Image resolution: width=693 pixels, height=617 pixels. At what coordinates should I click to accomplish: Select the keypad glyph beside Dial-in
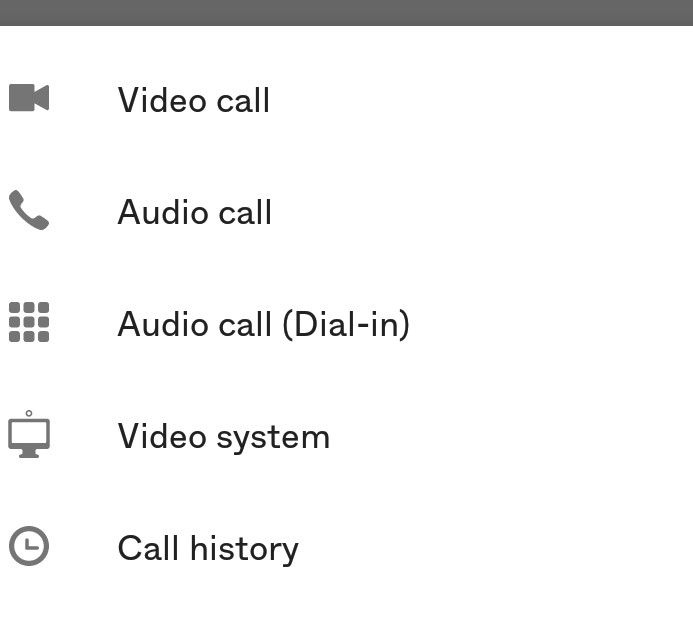coord(29,323)
